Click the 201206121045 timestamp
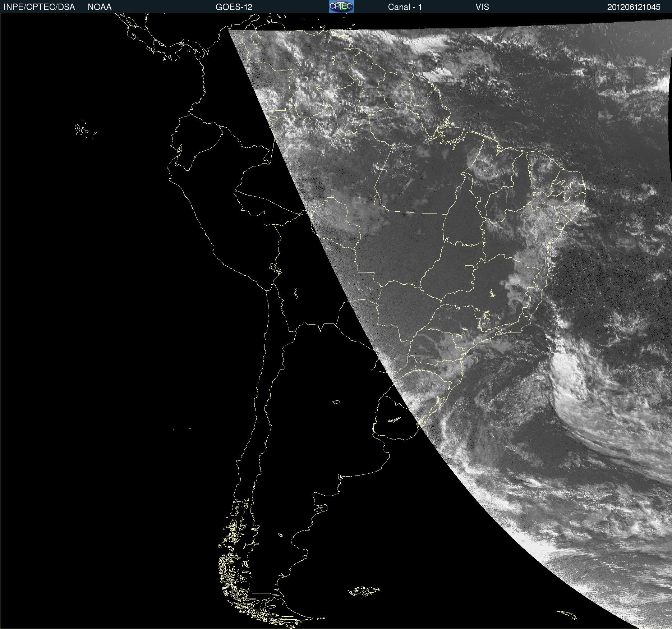672x629 pixels. (634, 7)
